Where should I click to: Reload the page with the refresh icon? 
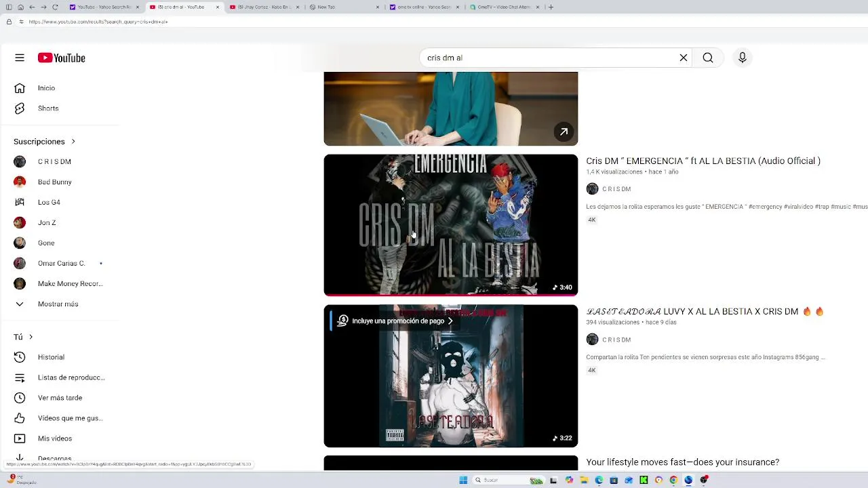55,7
